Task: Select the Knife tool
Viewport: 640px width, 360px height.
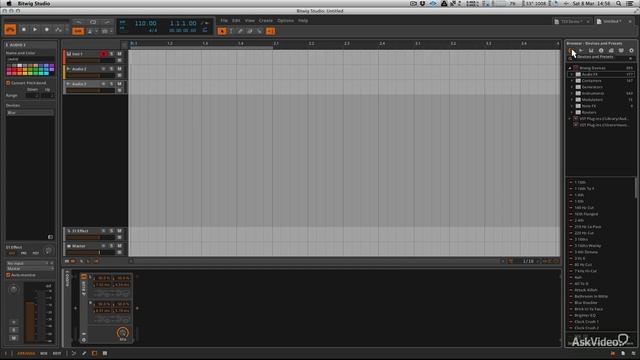Action: 259,31
